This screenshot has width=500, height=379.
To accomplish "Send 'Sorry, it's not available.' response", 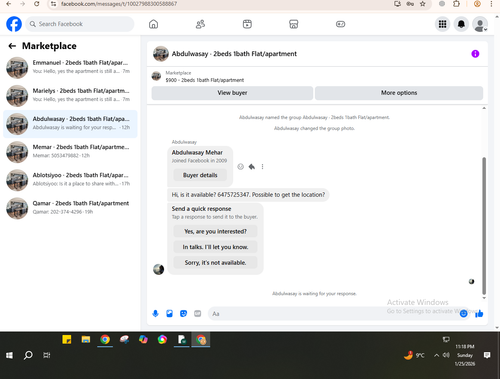I will 215,263.
